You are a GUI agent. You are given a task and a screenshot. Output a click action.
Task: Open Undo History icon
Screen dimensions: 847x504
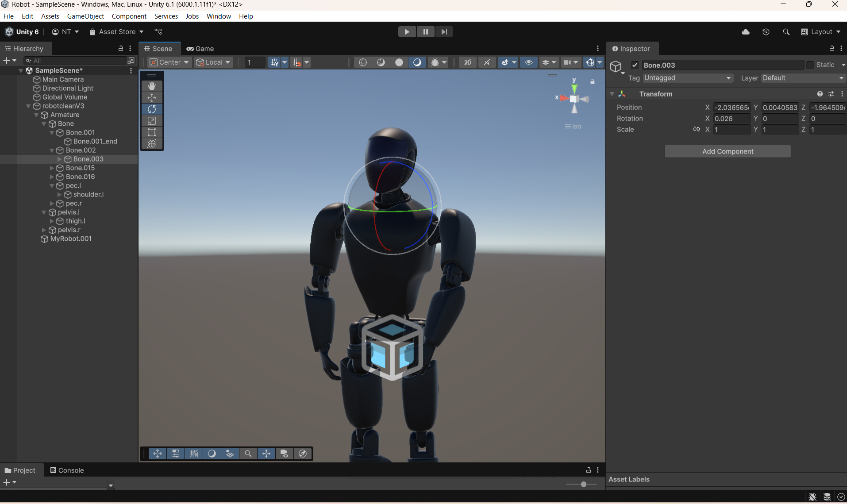click(766, 32)
